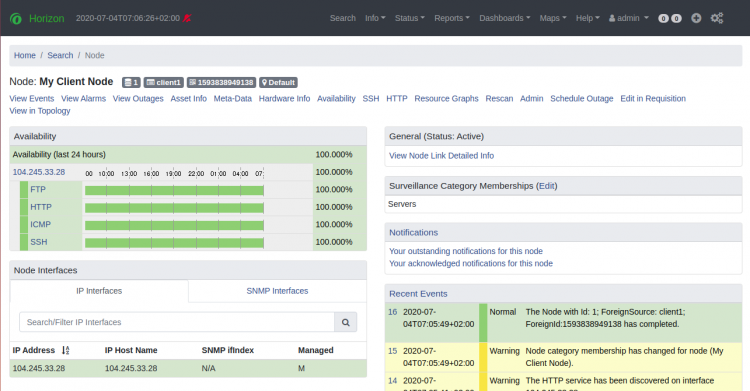
Task: Click the search magnifier button for IP interfaces
Action: click(345, 323)
